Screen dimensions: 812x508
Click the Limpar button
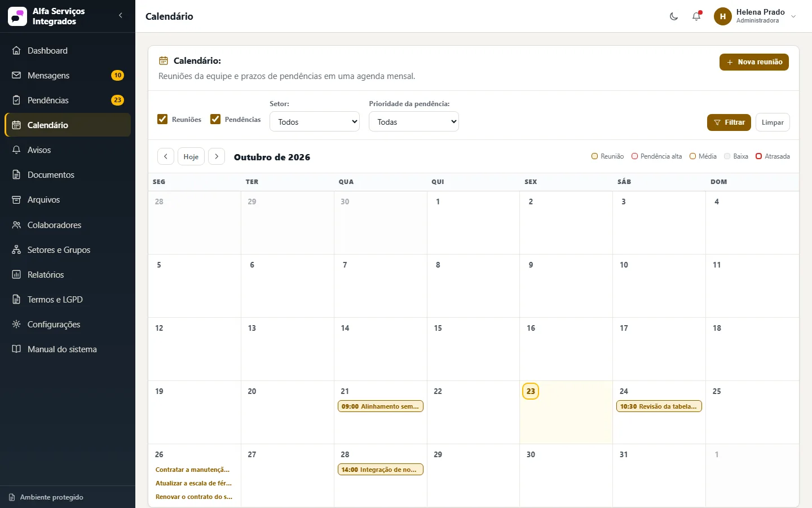(x=773, y=122)
